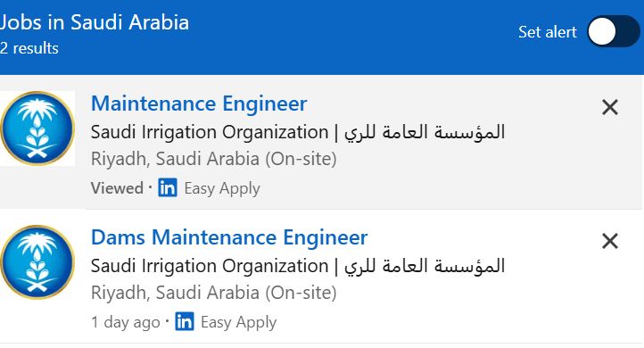Open the logo beside the first Maintenance Engineer listing
The image size is (644, 348).
coord(37,128)
